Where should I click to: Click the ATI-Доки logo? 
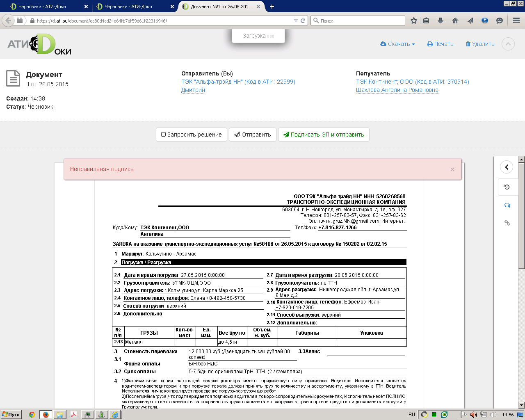click(39, 44)
